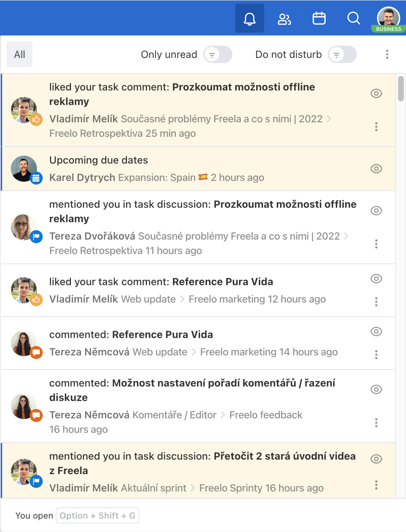
Task: Open the three-dot menu near Do not disturb
Action: (x=387, y=54)
